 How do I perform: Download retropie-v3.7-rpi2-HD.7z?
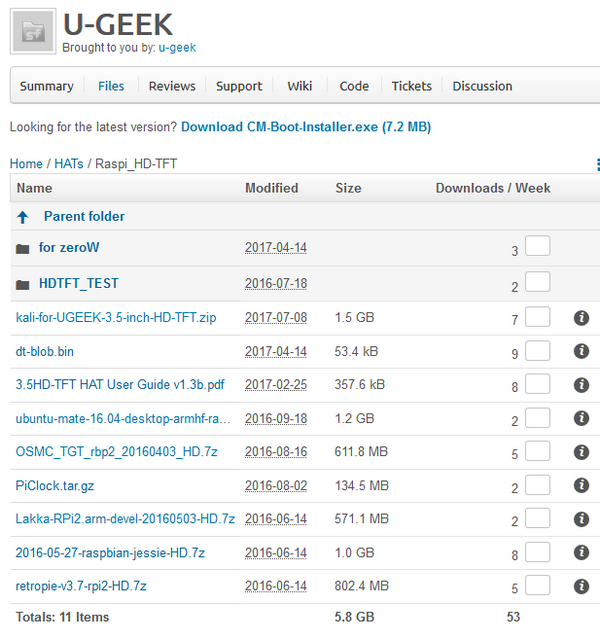tap(81, 586)
